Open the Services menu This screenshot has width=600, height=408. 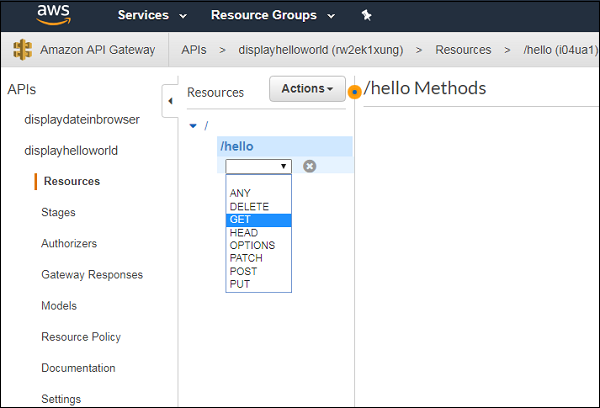point(152,15)
